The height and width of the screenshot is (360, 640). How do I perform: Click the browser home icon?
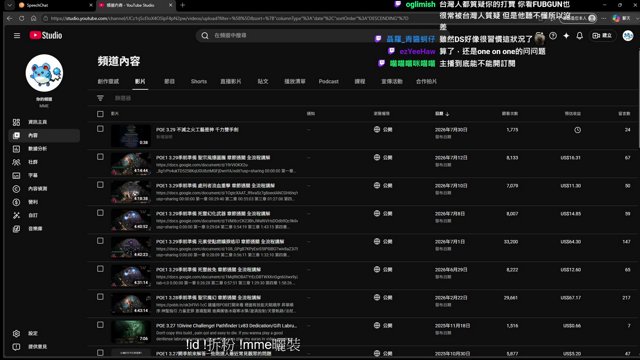tap(33, 18)
